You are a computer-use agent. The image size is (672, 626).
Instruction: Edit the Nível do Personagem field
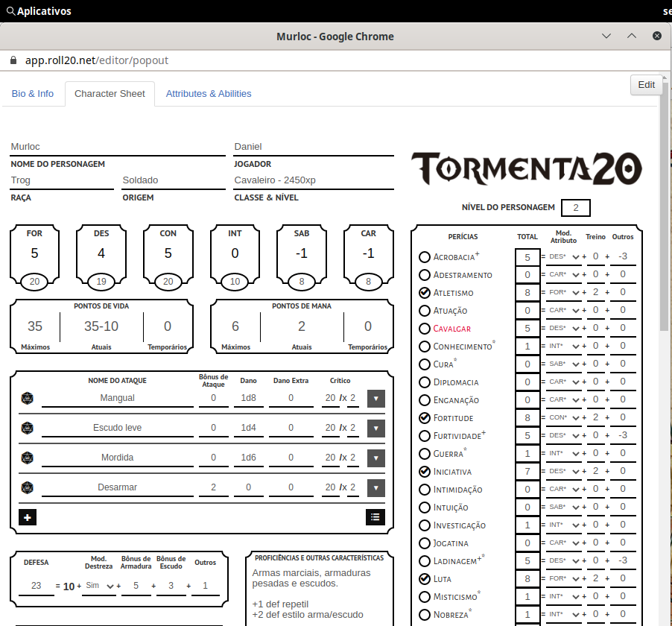pyautogui.click(x=575, y=208)
